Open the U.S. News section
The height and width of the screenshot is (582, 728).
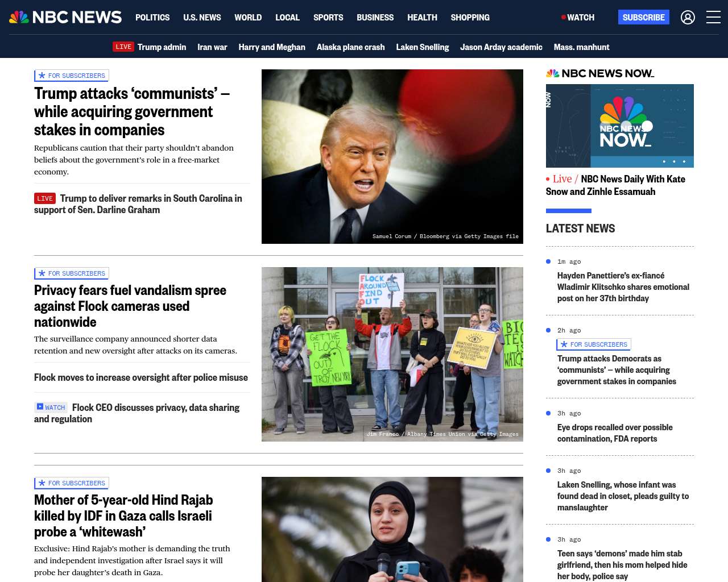202,18
